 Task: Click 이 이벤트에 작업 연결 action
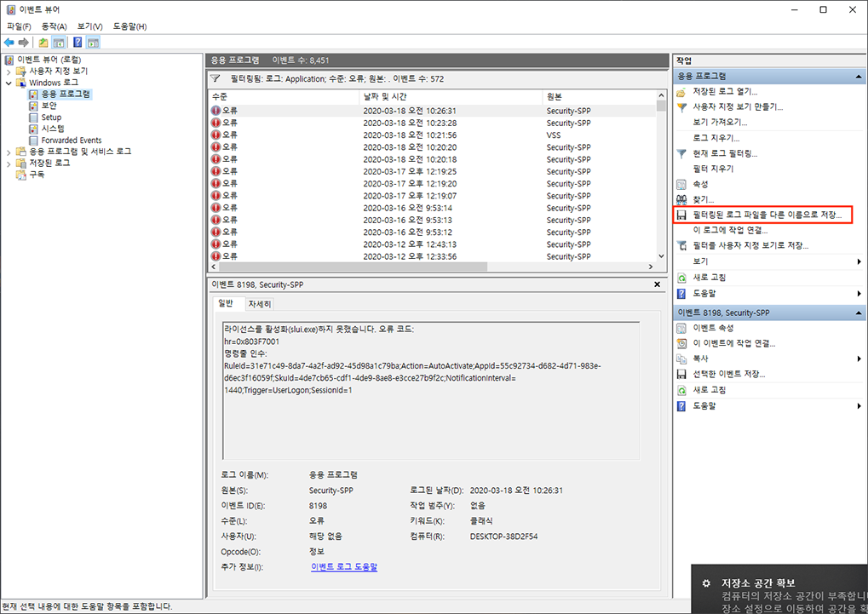733,343
